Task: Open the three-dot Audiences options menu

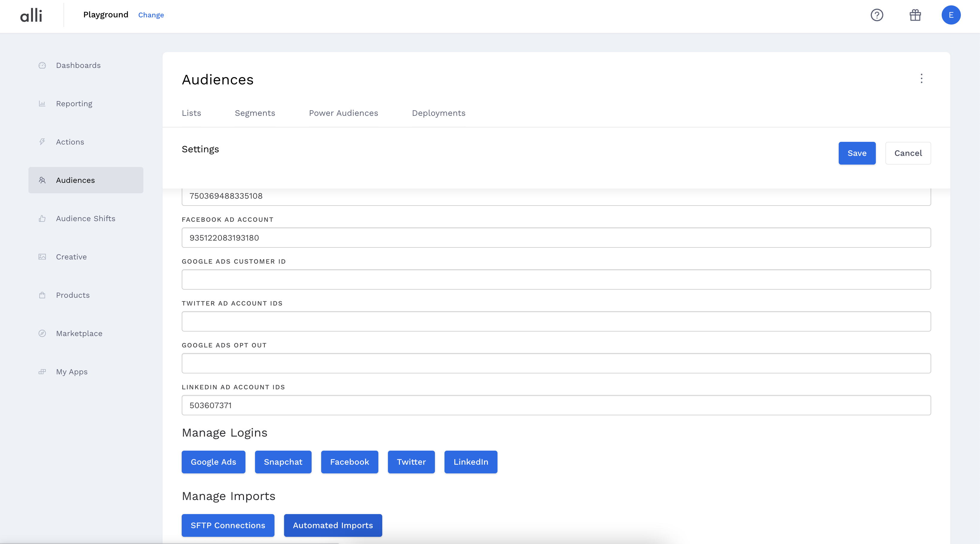Action: (x=921, y=79)
